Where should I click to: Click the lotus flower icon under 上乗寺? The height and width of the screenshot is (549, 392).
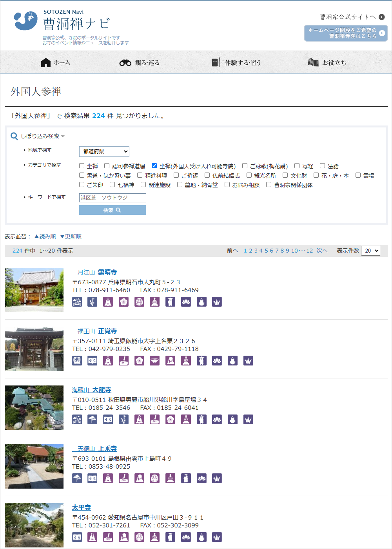pyautogui.click(x=201, y=478)
